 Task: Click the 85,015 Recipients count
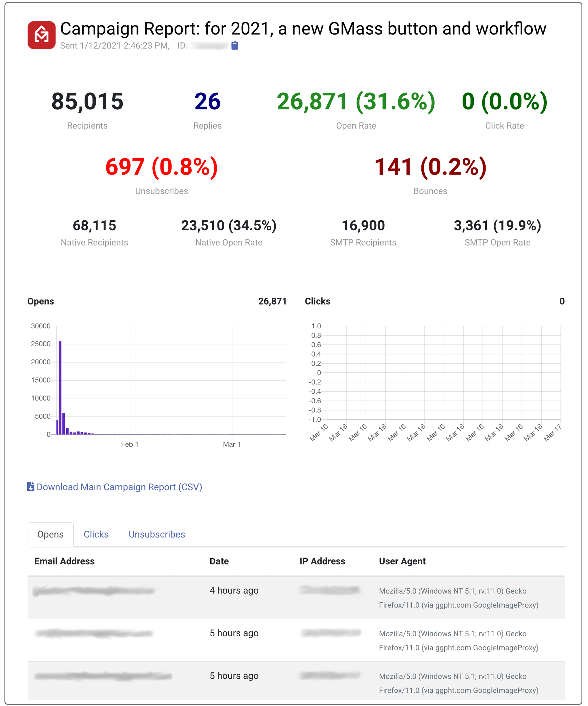click(87, 101)
